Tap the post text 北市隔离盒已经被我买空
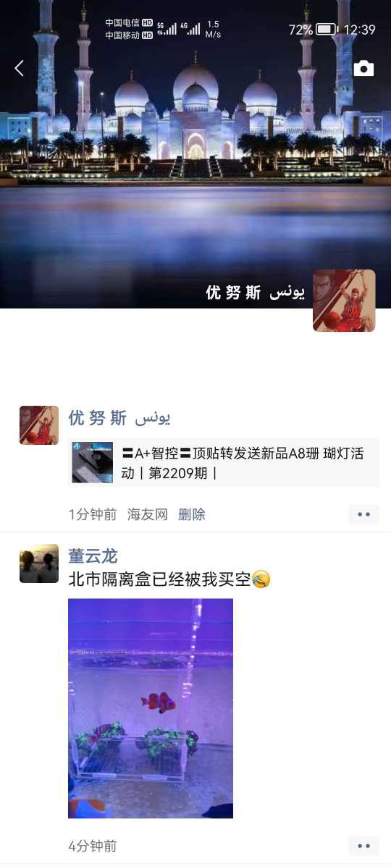 [x=159, y=579]
